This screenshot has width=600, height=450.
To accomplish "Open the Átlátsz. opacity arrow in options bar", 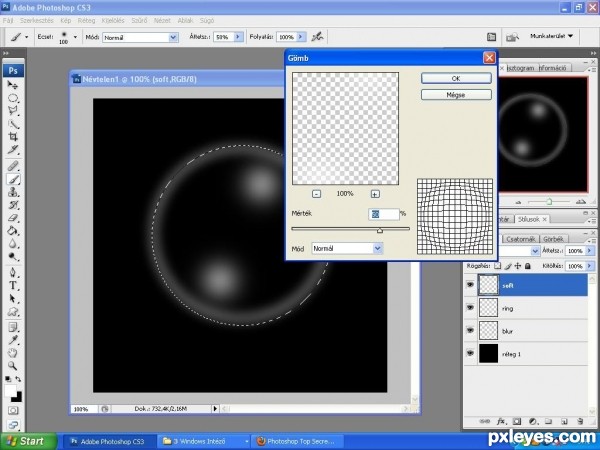I will point(238,37).
